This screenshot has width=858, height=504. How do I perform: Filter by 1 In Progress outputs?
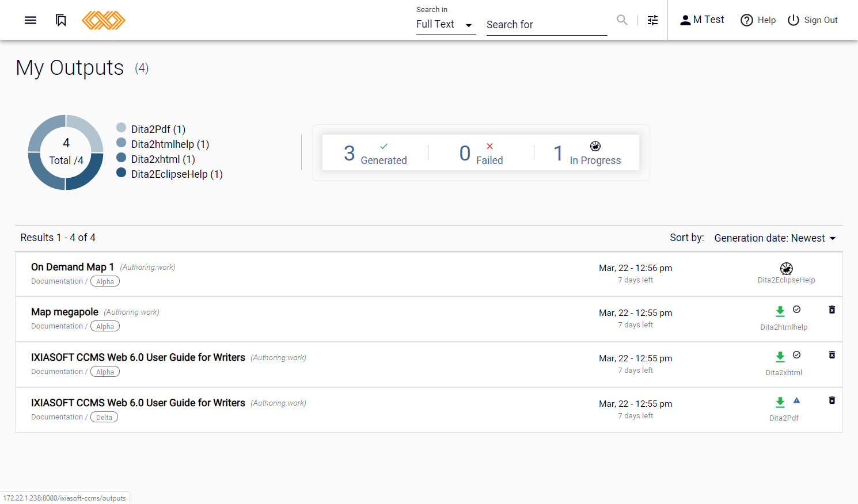coord(587,153)
